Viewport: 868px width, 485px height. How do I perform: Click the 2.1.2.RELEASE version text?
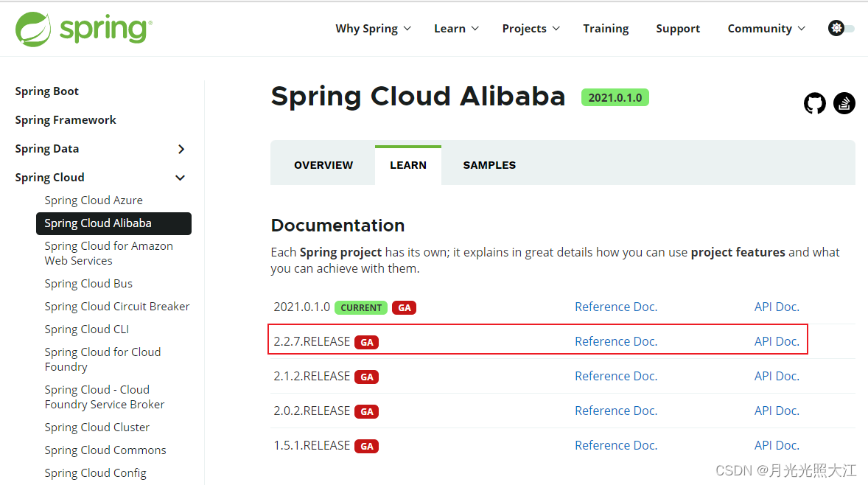coord(312,376)
